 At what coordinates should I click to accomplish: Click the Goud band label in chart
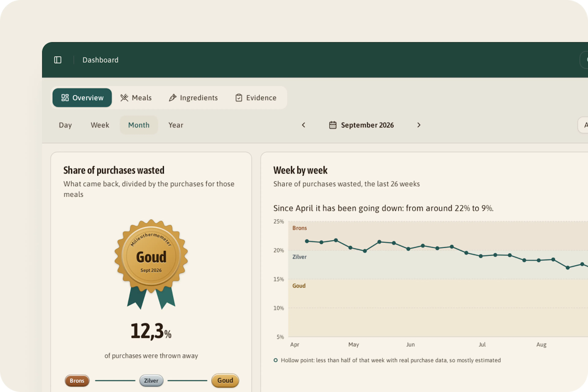(x=299, y=286)
